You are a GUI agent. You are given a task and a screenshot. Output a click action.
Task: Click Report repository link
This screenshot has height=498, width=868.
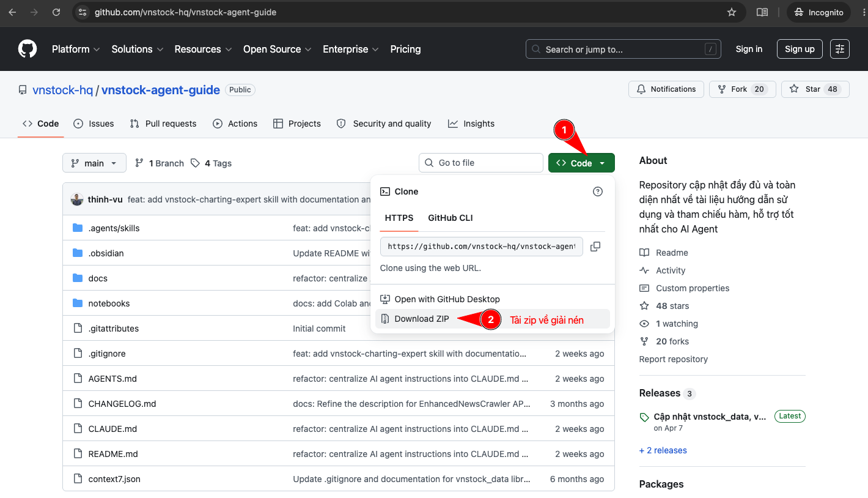click(x=674, y=359)
